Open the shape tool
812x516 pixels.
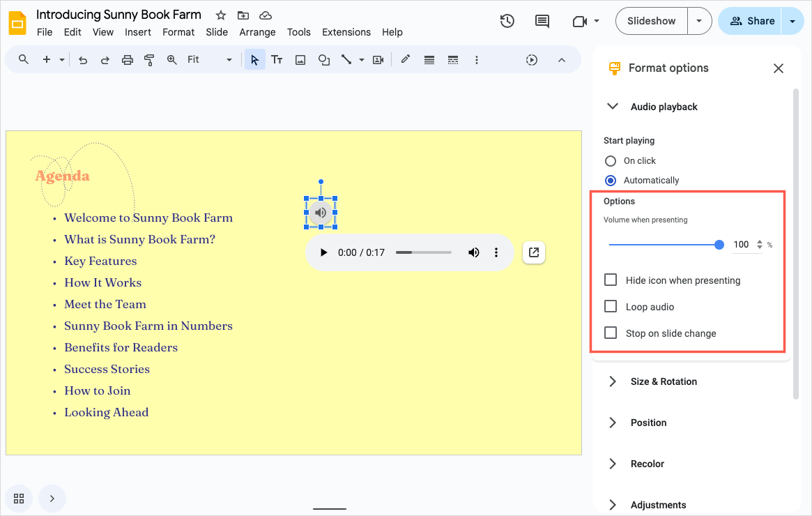click(x=324, y=60)
